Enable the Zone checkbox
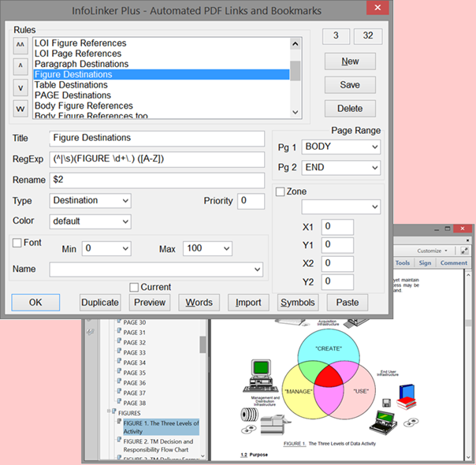Viewport: 476px width, 465px height. tap(280, 192)
